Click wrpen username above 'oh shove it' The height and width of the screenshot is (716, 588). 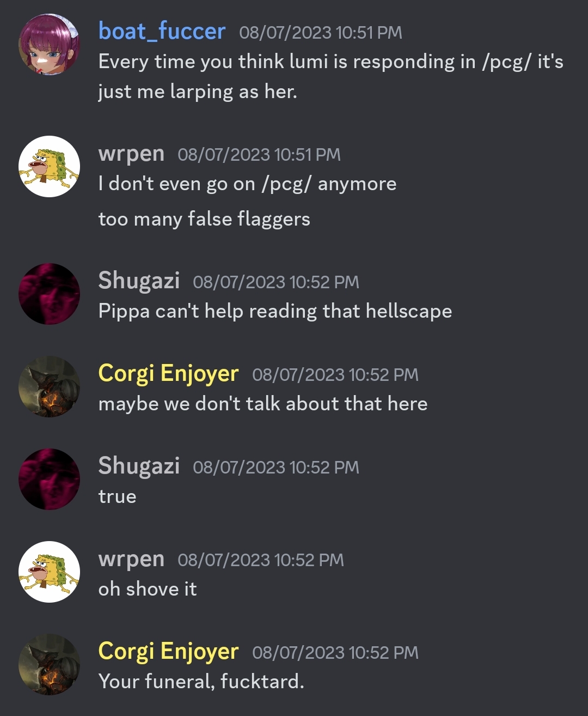[131, 560]
